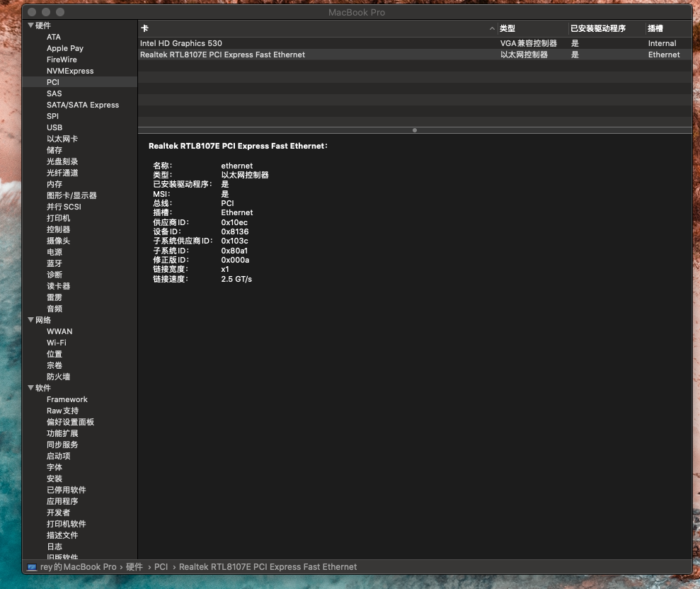Open 并行 SCSI in the sidebar
Screen dimensions: 700x589
tap(64, 207)
